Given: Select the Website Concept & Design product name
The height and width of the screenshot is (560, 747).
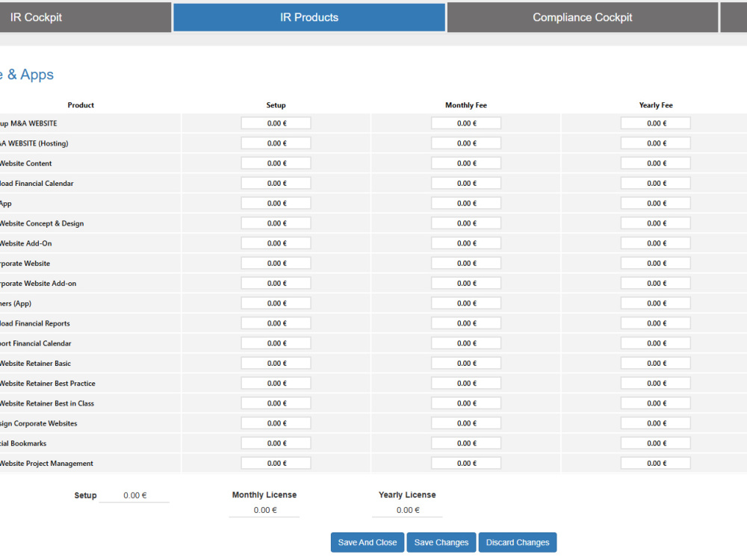Looking at the screenshot, I should [x=42, y=223].
